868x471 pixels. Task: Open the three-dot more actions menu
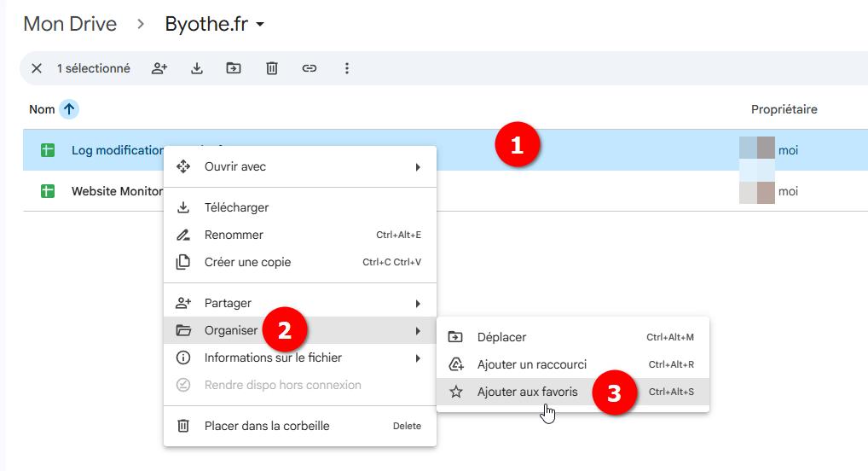coord(347,68)
